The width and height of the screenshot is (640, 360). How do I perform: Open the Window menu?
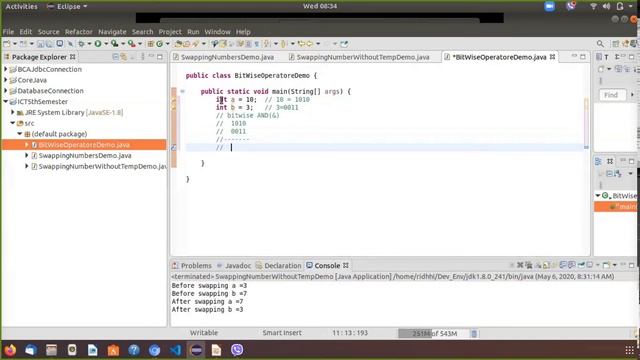coord(217,32)
